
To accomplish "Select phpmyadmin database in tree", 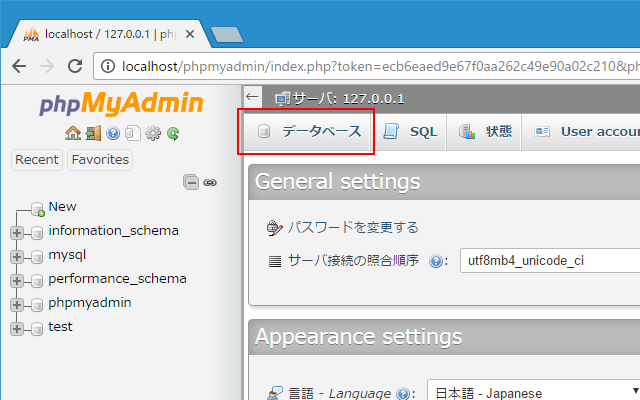I will [90, 303].
